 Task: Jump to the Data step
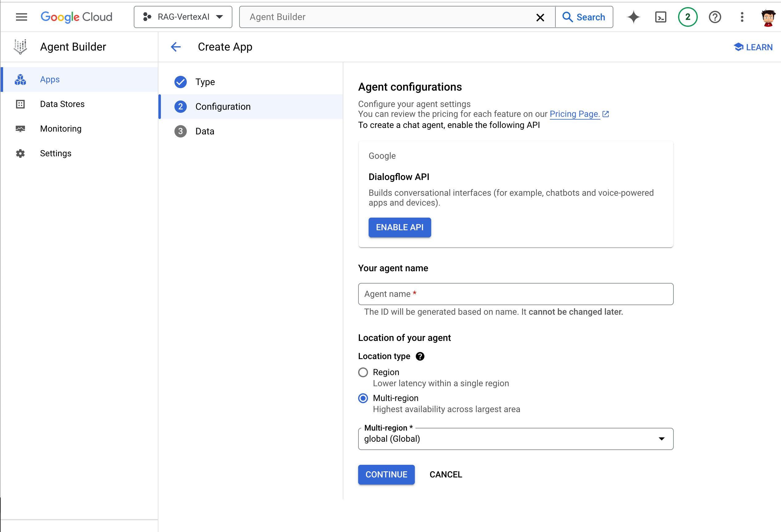click(x=205, y=131)
